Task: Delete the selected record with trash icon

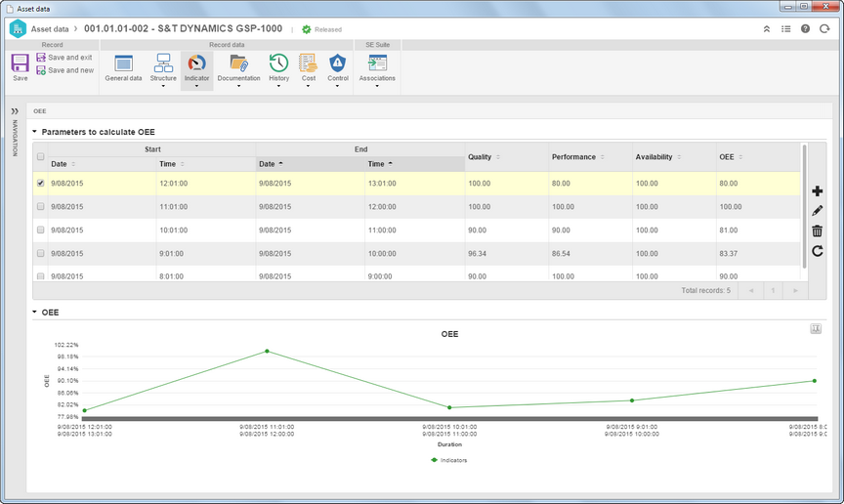Action: point(817,231)
